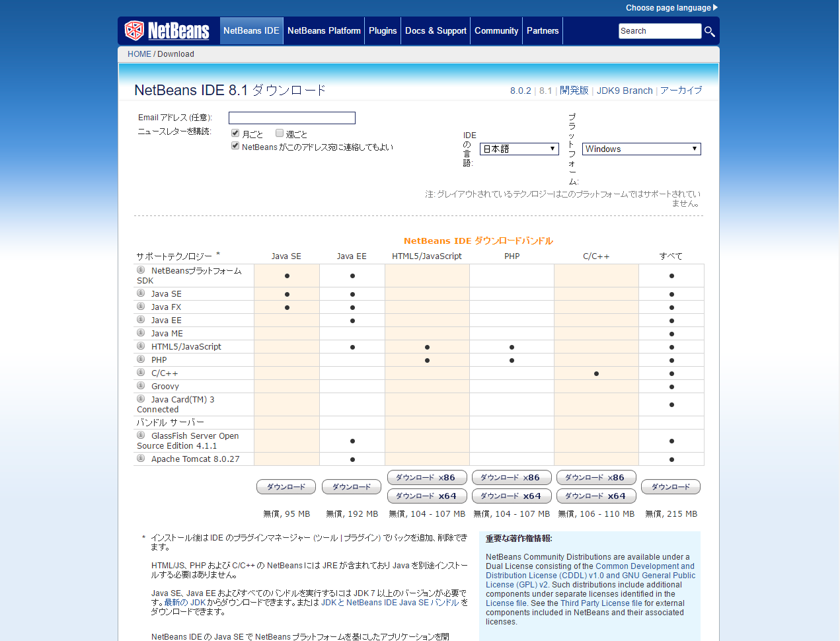Viewport: 840px width, 641px height.
Task: Open the 開発版 development version link
Action: (574, 91)
